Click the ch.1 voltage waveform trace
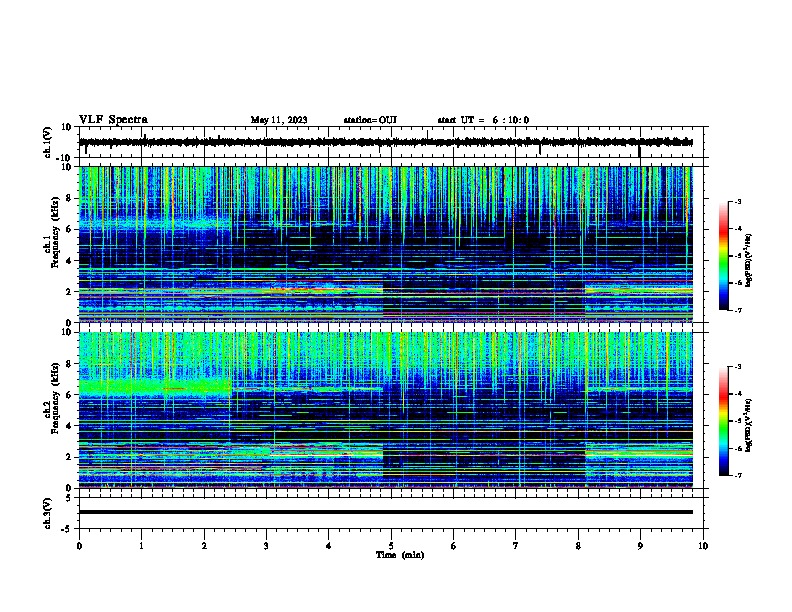The image size is (792, 612). click(x=385, y=142)
